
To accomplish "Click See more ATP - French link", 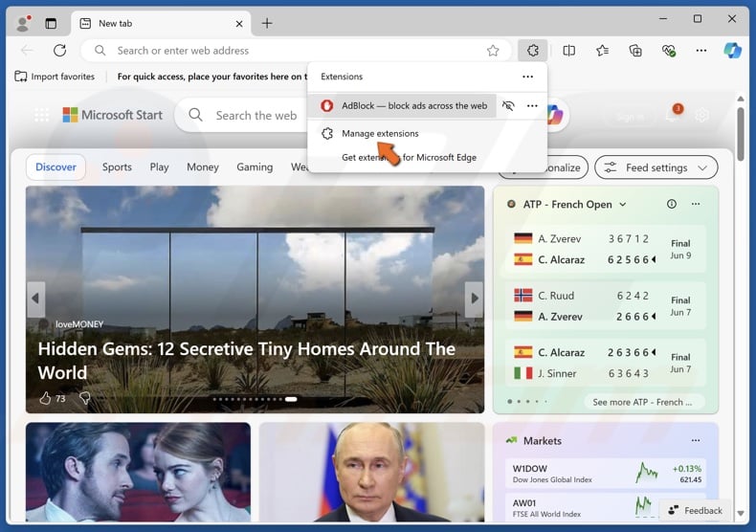I will 642,402.
